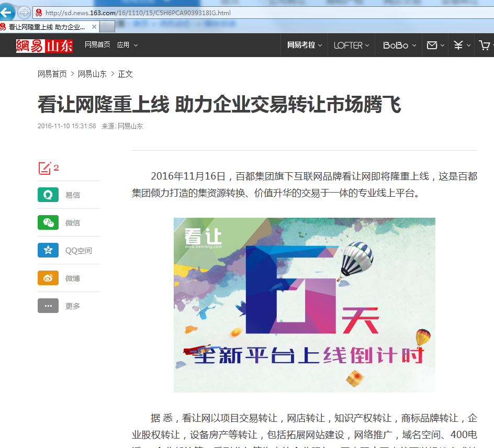
Task: Open more sharing options via 更多 icon
Action: [48, 306]
